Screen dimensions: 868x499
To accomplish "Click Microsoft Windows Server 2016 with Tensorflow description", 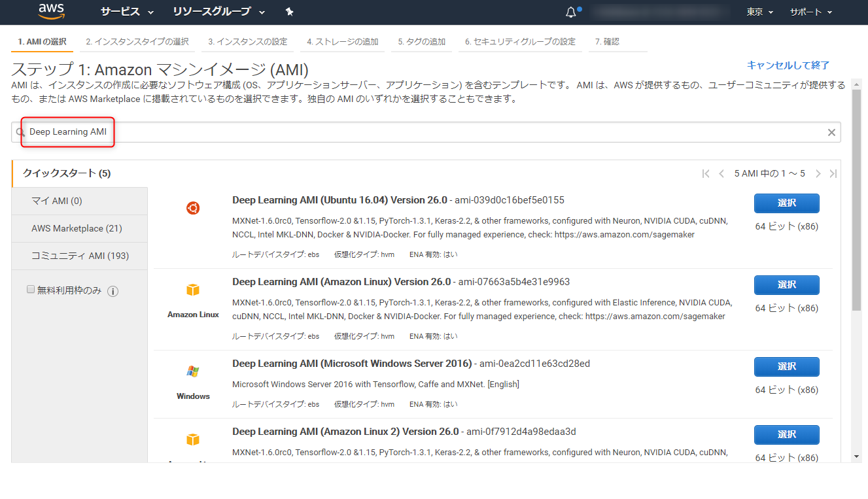I will click(375, 385).
